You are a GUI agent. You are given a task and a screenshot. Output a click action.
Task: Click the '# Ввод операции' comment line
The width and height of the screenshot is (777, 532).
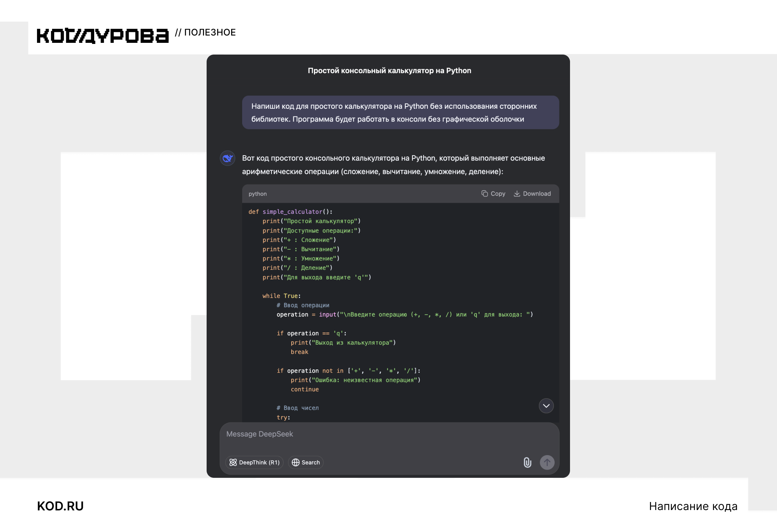(303, 305)
